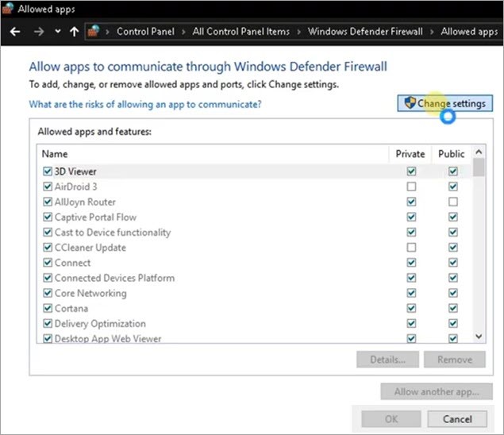Enable Private for CCleaner Update
504x435 pixels.
tap(411, 247)
